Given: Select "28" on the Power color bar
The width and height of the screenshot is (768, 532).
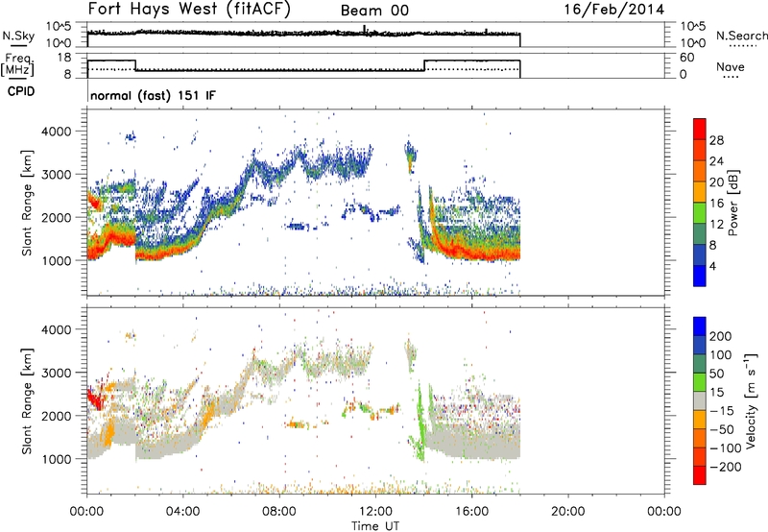Looking at the screenshot, I should click(716, 140).
